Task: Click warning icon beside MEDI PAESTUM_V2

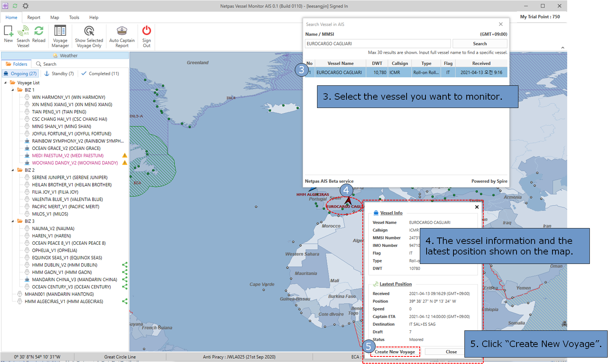Action: 125,156
